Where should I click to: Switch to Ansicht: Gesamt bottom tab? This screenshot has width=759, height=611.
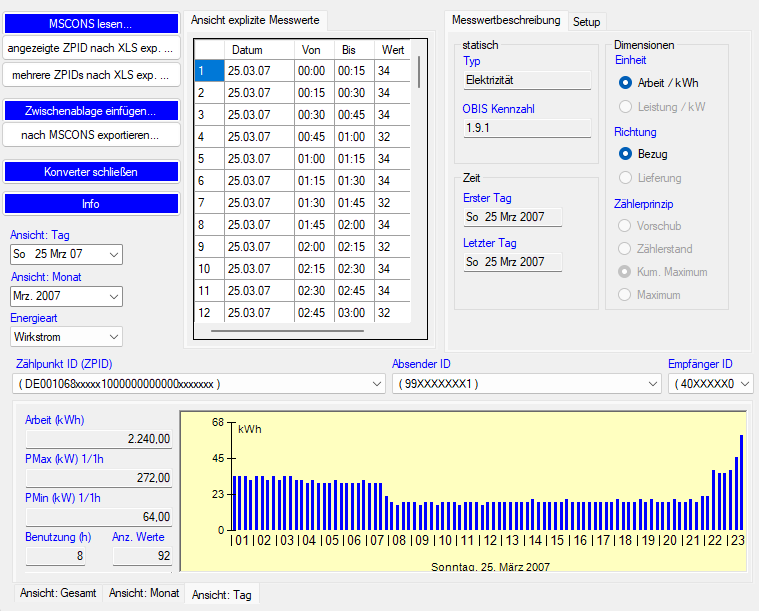[58, 593]
